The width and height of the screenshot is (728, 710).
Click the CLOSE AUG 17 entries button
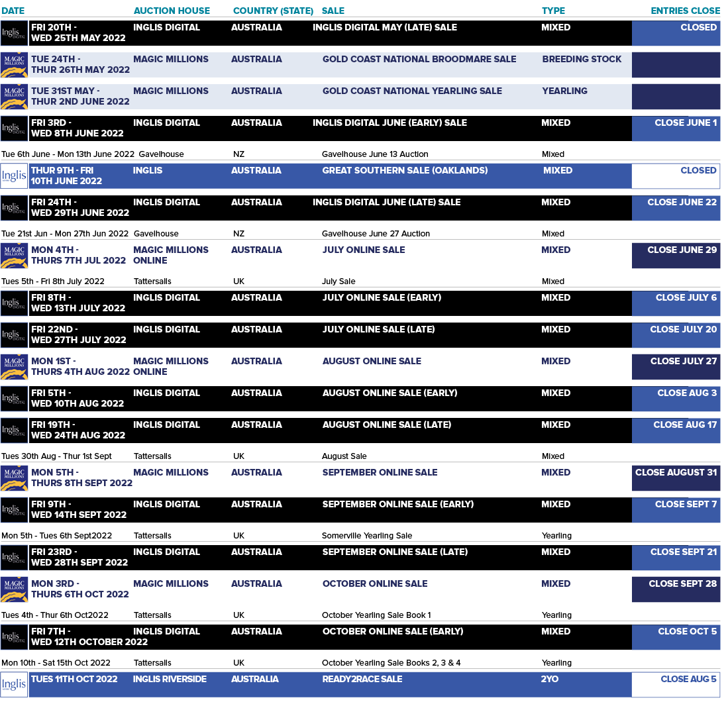676,431
